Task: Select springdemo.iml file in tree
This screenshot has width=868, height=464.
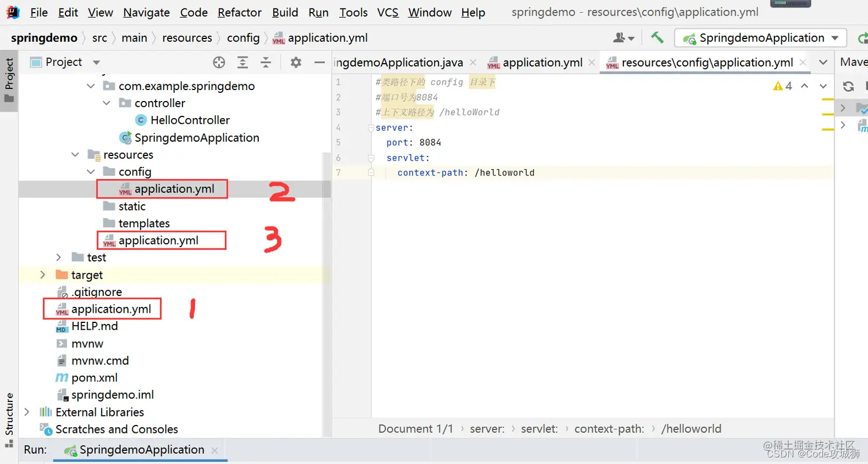Action: point(113,395)
